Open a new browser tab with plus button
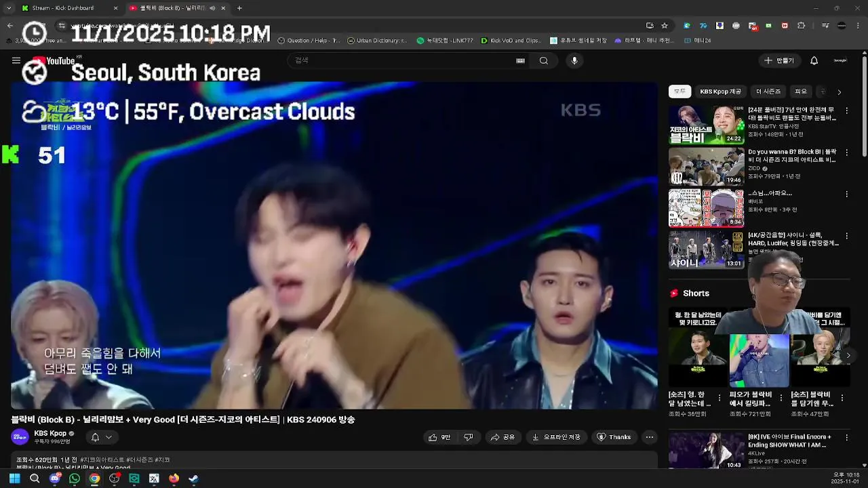Viewport: 868px width, 488px height. [239, 8]
